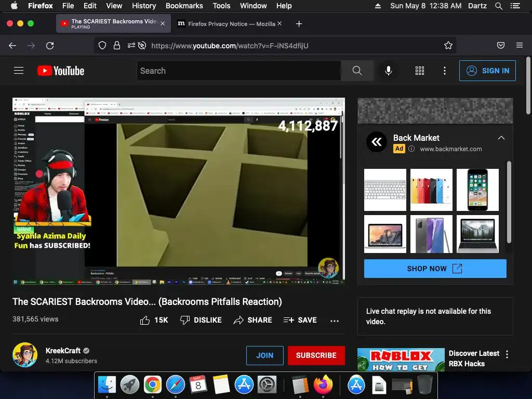The width and height of the screenshot is (532, 399).
Task: Open the autoplay blocked permission icon
Action: click(x=142, y=46)
